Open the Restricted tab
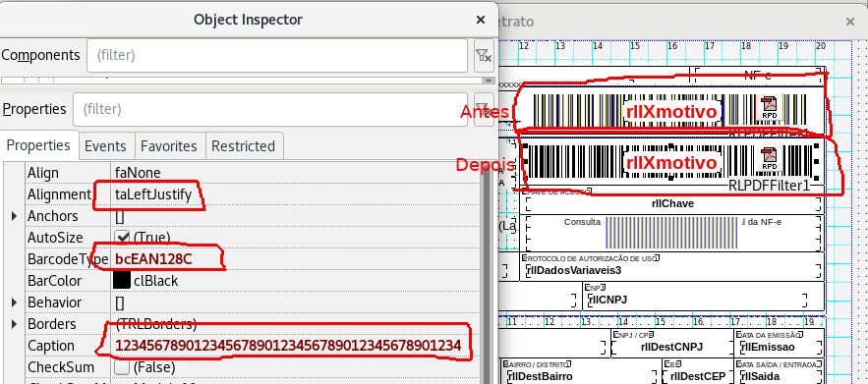Screen dimensions: 868x384 tap(243, 146)
